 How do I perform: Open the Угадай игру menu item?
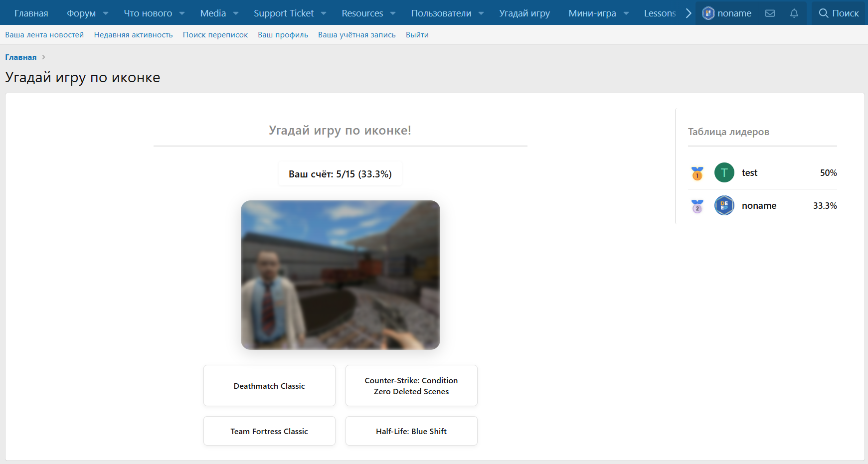524,13
